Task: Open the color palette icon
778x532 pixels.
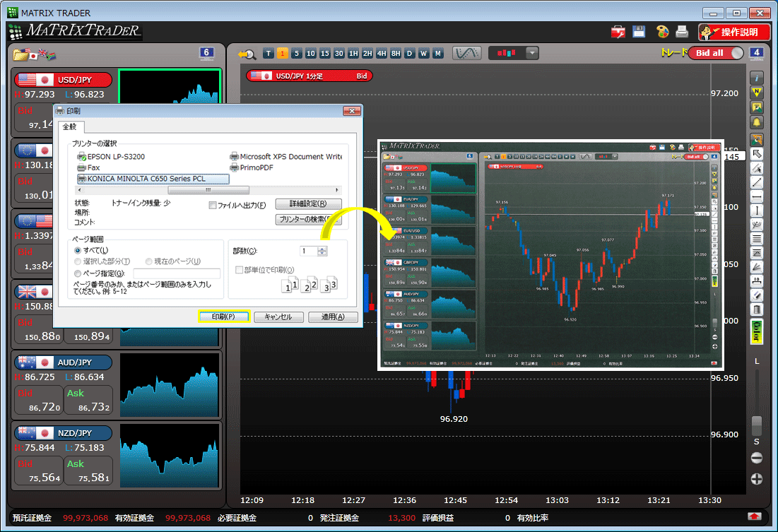Action: 662,32
